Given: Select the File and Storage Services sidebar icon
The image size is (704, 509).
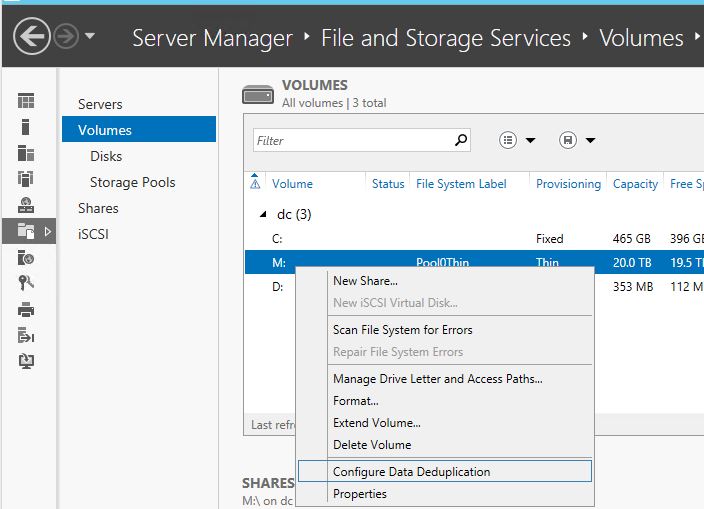Looking at the screenshot, I should 26,231.
